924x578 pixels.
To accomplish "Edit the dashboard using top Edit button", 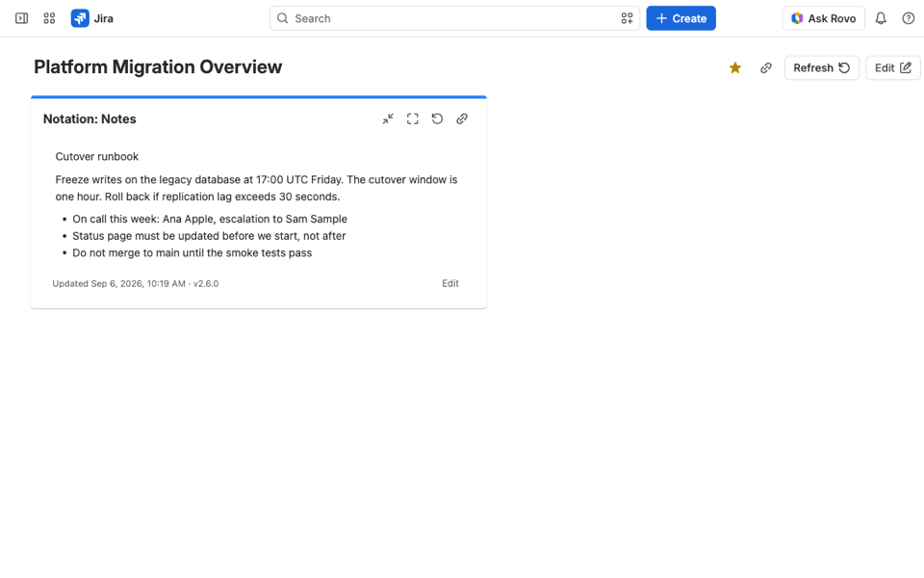I will coord(893,67).
